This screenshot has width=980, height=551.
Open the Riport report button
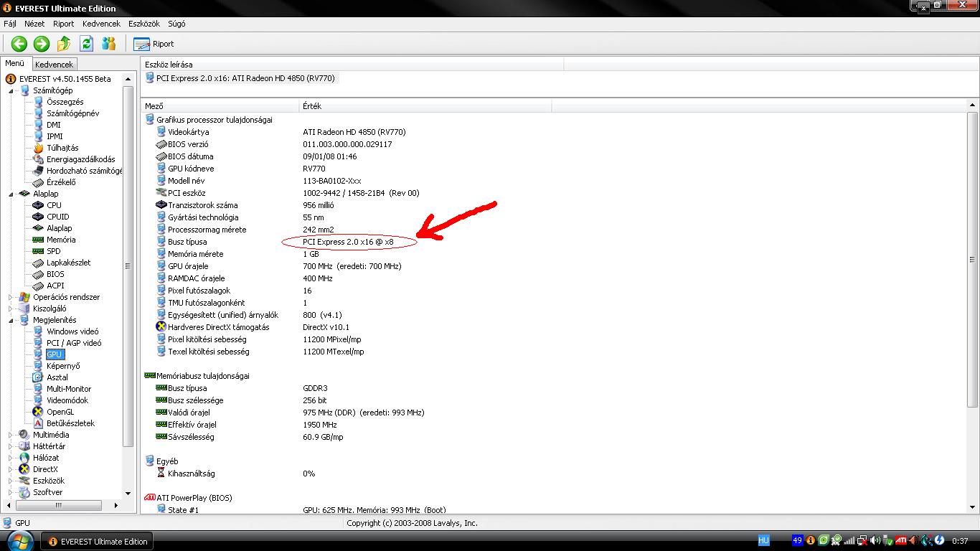click(x=154, y=44)
